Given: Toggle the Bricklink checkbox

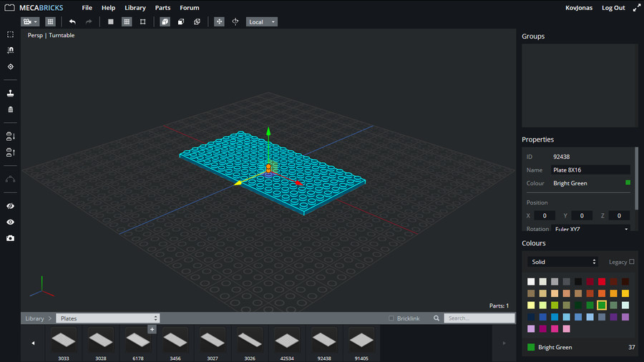Looking at the screenshot, I should coord(391,318).
